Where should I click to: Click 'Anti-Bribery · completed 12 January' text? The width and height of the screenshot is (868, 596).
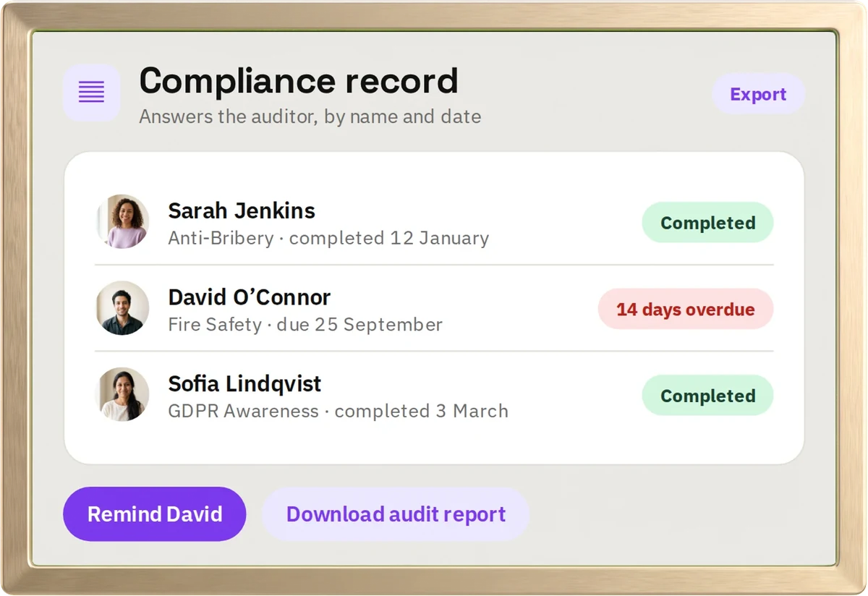328,238
